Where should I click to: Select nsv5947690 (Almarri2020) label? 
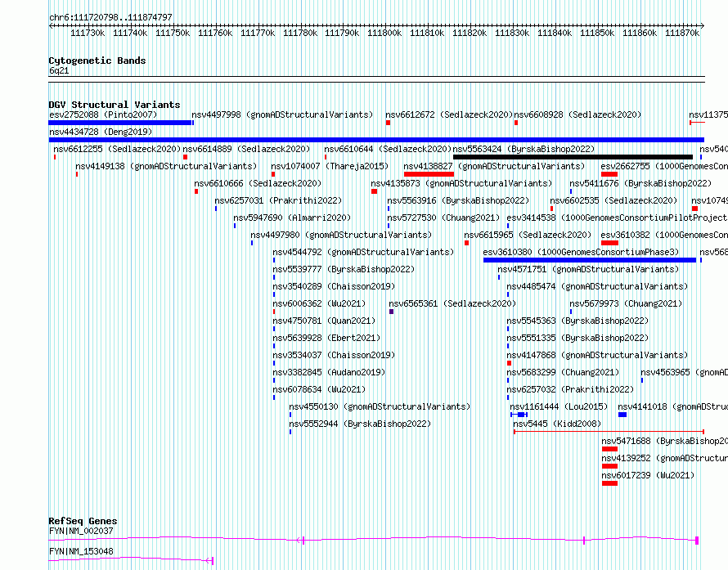(292, 218)
